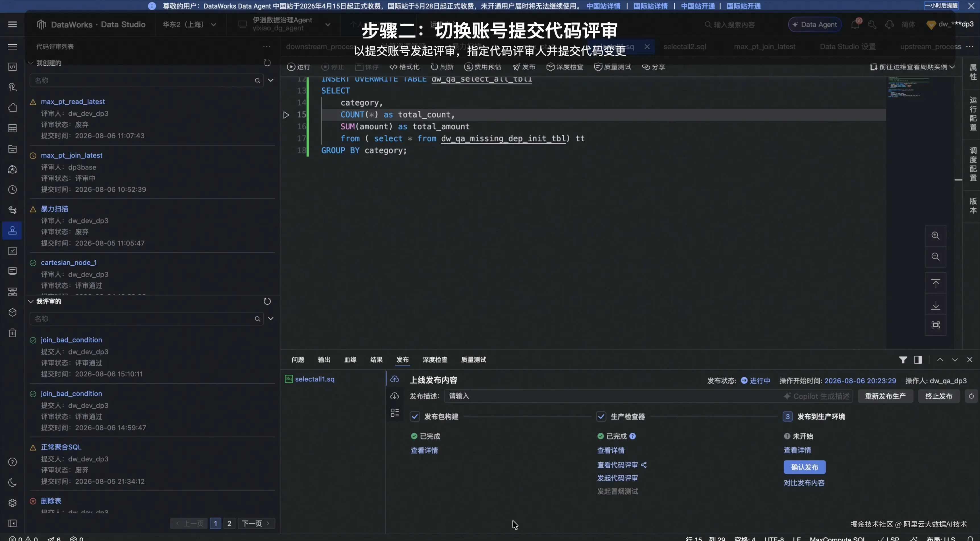Open notifications bell with 50 badge
980x541 pixels.
click(855, 25)
